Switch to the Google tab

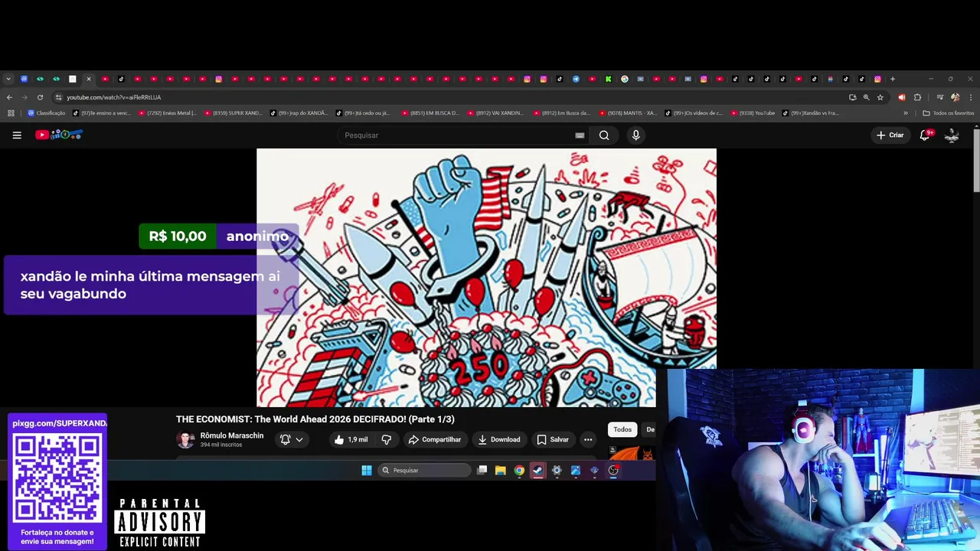coord(625,79)
